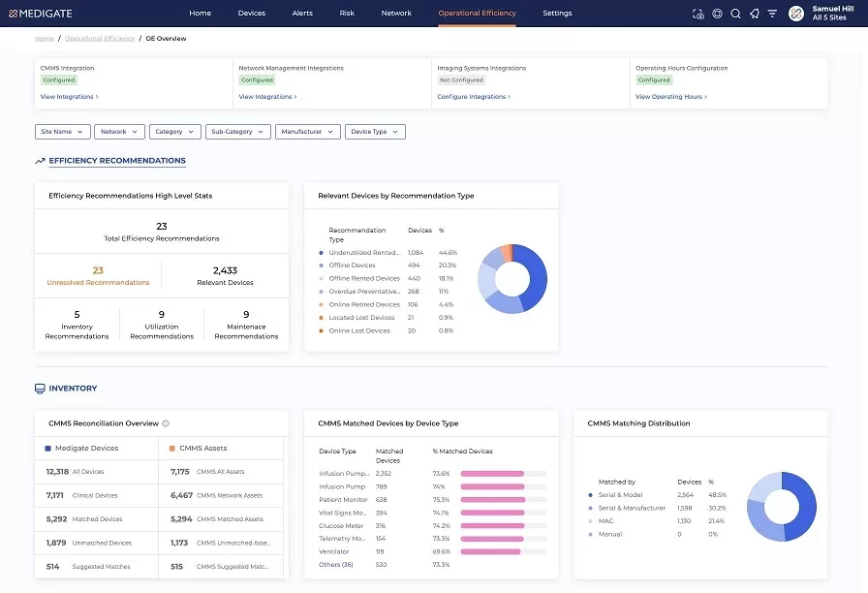Screen dimensions: 868x593
Task: Click the circular target icon in header
Action: click(718, 14)
